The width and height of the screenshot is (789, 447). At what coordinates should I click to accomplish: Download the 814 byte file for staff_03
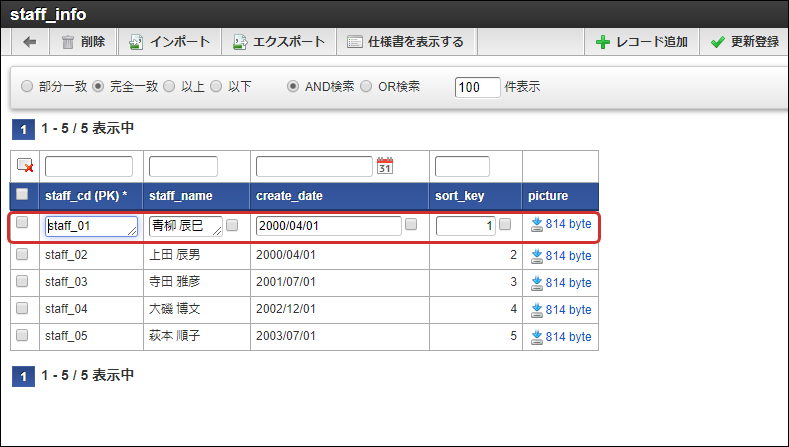click(x=561, y=282)
